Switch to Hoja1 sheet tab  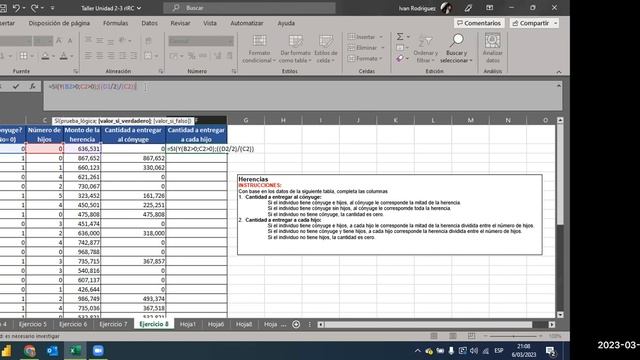click(188, 324)
